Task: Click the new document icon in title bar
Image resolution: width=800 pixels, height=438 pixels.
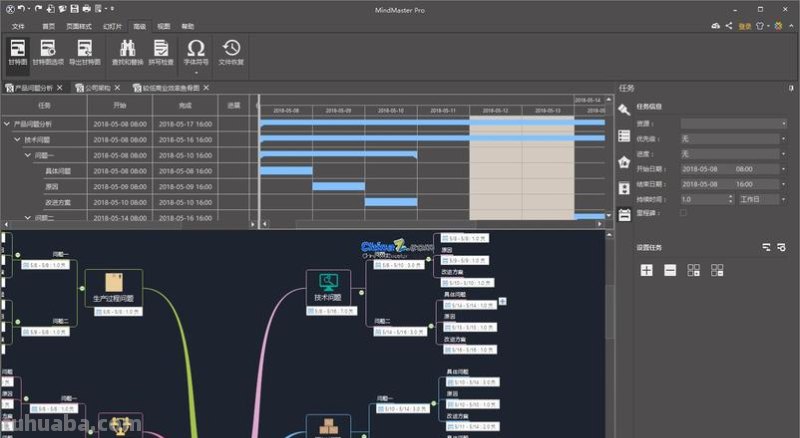Action: (x=51, y=9)
